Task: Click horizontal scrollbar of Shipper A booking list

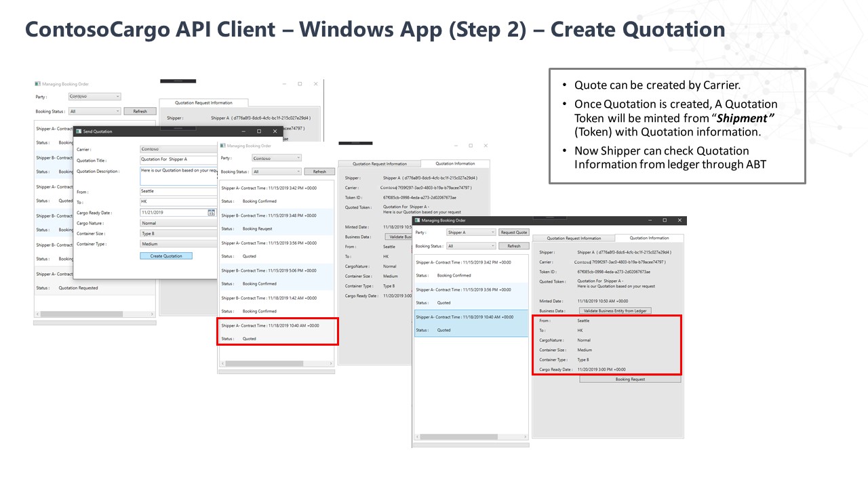Action: pyautogui.click(x=472, y=436)
